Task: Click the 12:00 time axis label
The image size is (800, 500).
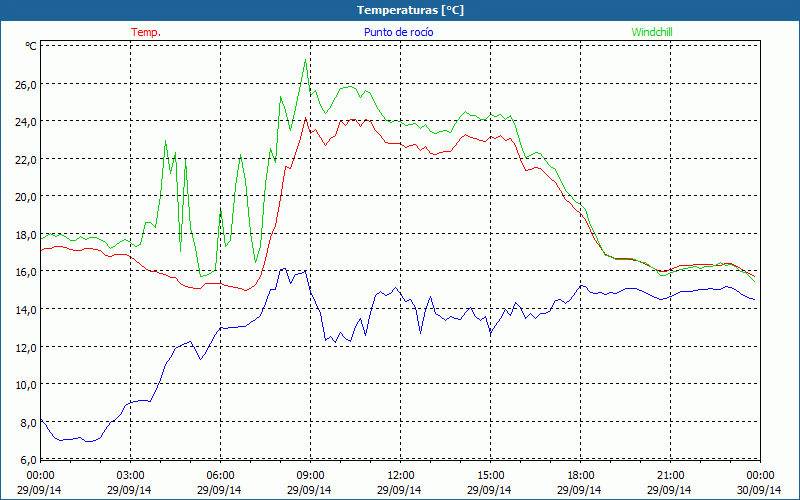Action: click(401, 476)
